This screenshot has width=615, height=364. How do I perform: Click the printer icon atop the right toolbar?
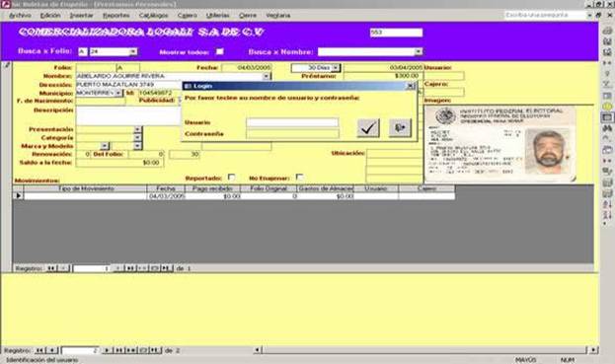click(607, 31)
